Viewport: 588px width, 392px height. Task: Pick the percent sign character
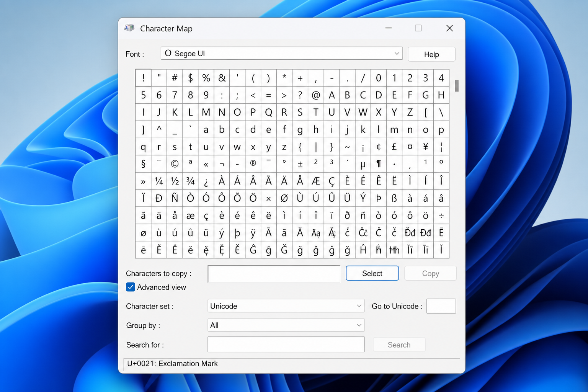point(206,78)
